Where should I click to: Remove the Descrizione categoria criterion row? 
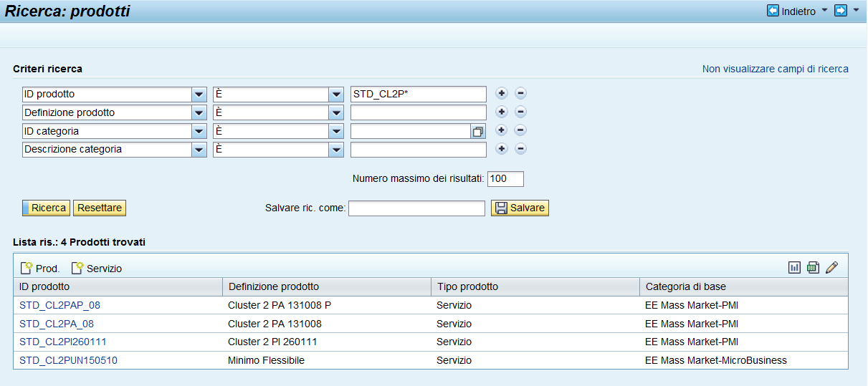[521, 149]
